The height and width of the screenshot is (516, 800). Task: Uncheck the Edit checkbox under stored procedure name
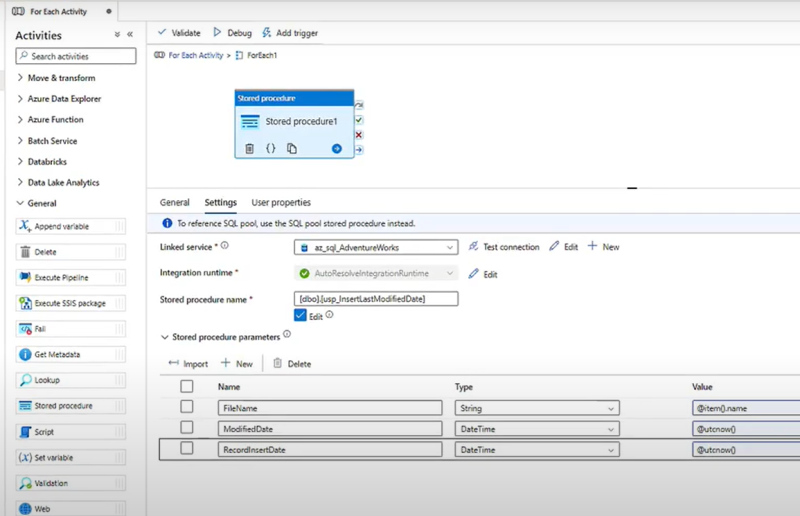300,316
